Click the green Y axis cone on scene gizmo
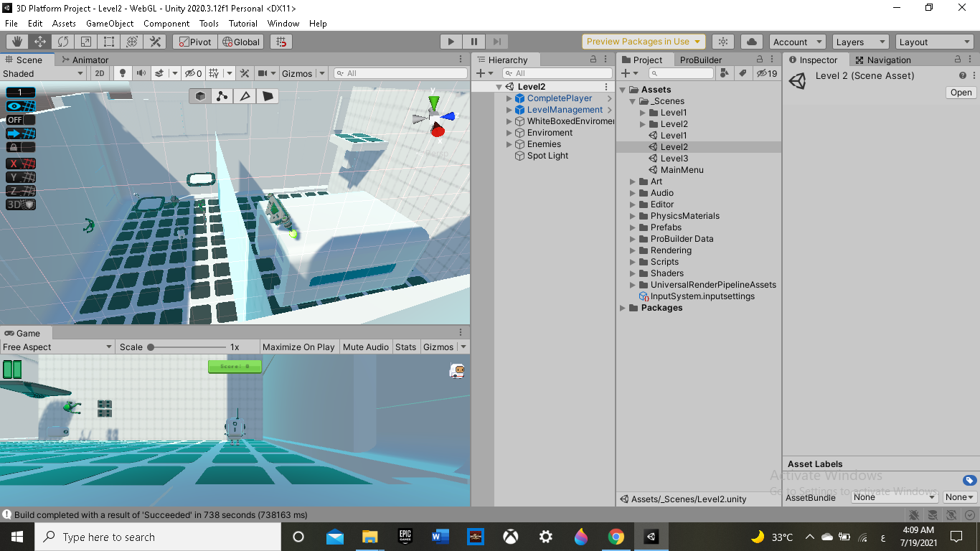980x551 pixels. pos(433,103)
